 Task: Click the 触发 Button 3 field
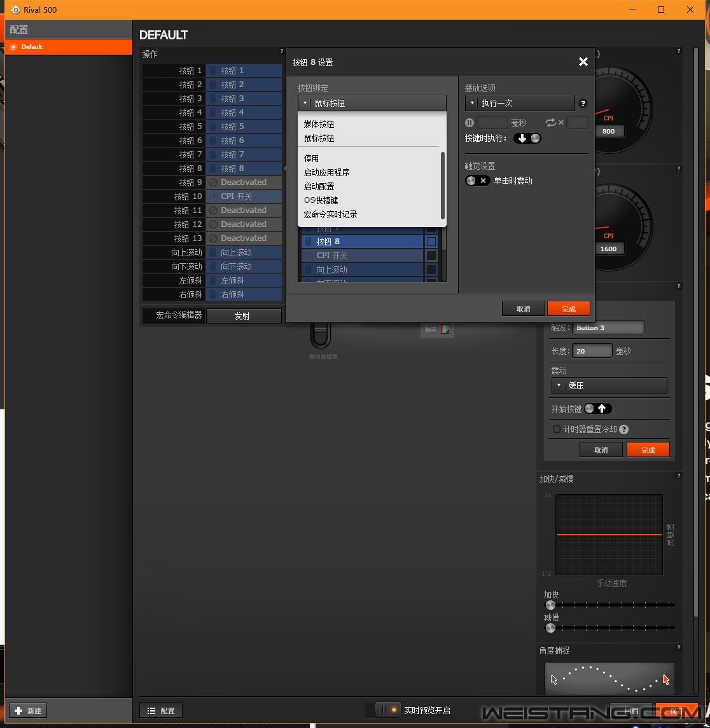tap(608, 328)
